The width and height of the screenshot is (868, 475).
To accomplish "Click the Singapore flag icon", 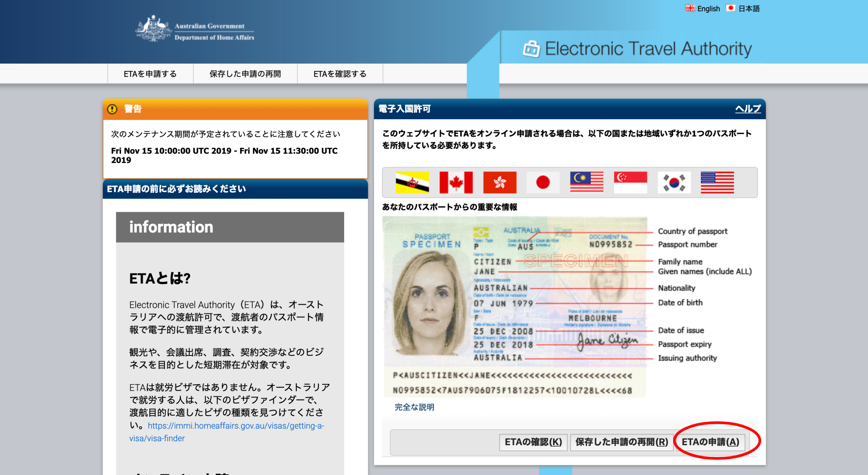I will click(631, 182).
